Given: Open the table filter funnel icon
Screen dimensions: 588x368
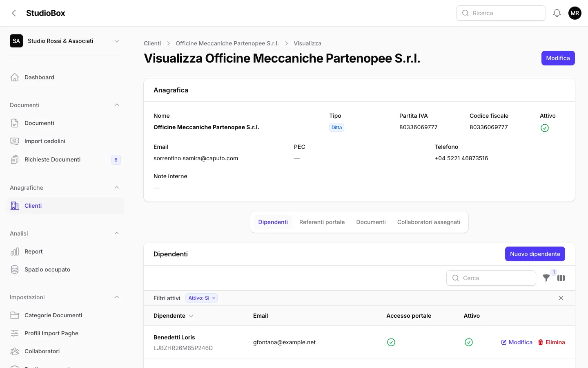Looking at the screenshot, I should click(x=546, y=278).
